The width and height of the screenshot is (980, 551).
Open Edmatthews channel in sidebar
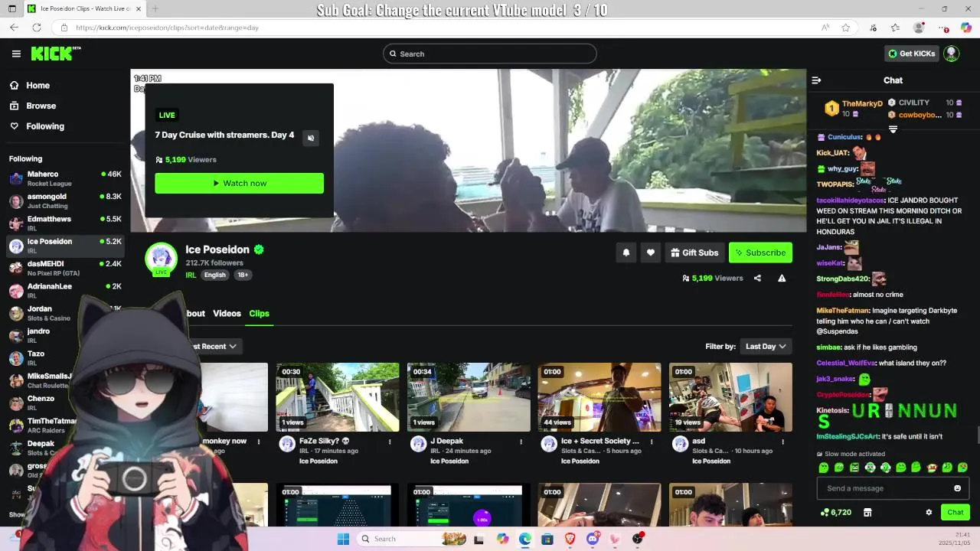coord(65,223)
